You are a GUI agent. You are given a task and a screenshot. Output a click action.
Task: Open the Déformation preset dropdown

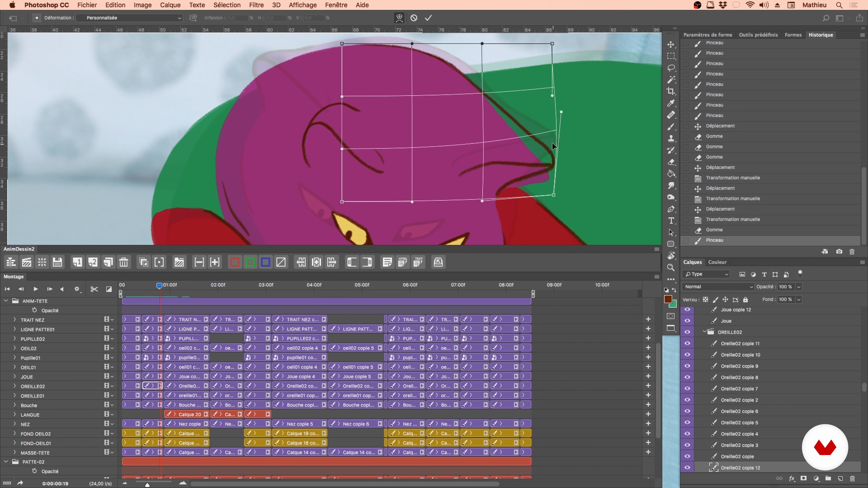[129, 18]
